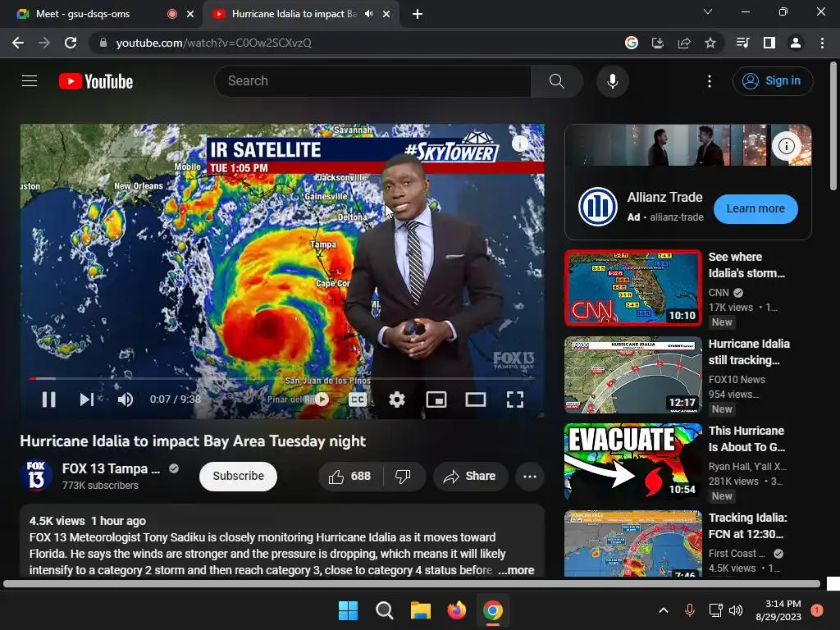Screen dimensions: 840x630
Task: Like the video with 688 likes
Action: point(349,476)
